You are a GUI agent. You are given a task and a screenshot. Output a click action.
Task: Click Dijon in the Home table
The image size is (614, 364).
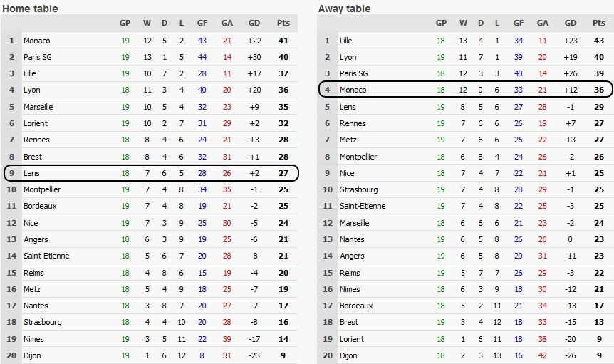tap(33, 355)
